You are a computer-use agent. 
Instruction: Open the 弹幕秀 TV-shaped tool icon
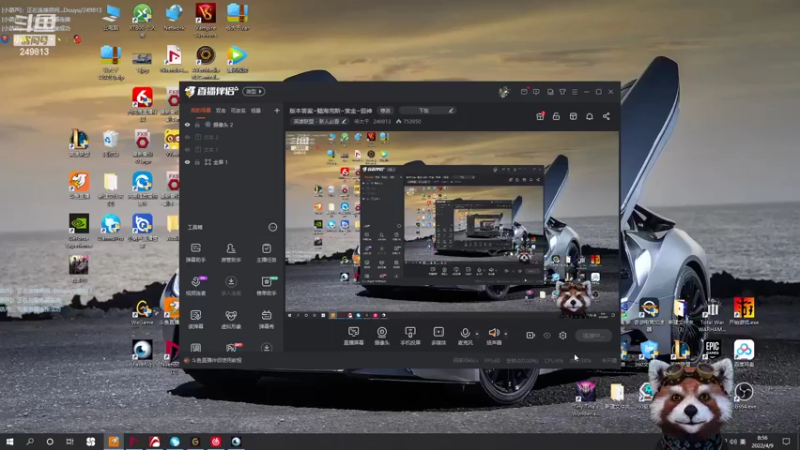266,319
